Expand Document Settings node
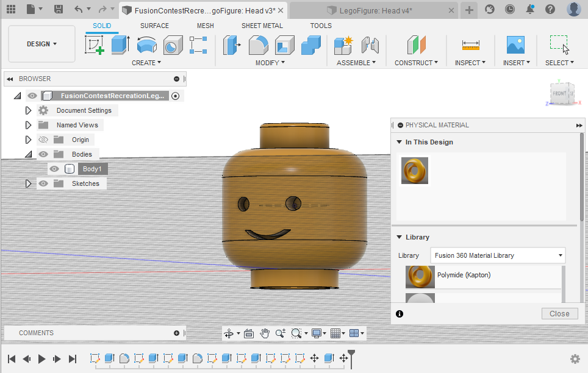Screen dimensions: 588x373 28,110
